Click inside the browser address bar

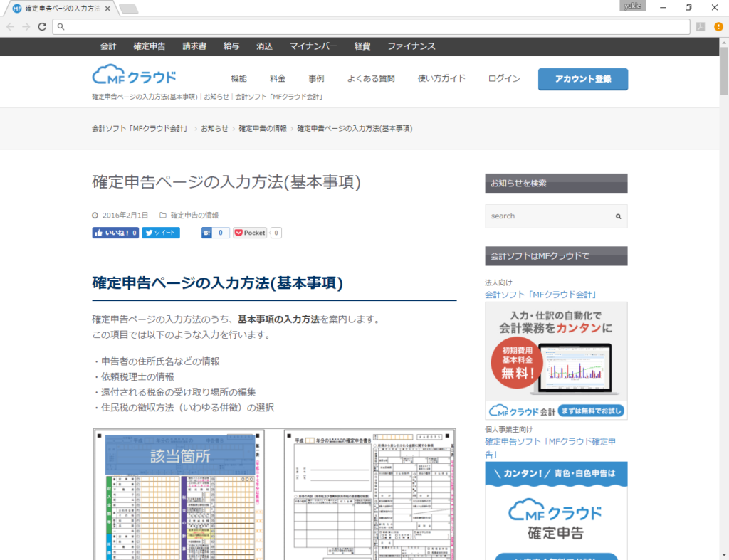285,26
